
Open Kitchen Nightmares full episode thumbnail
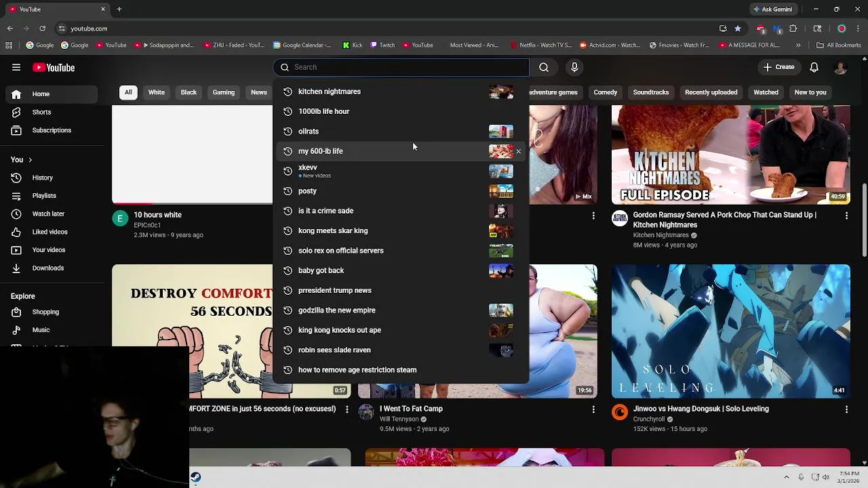point(730,155)
